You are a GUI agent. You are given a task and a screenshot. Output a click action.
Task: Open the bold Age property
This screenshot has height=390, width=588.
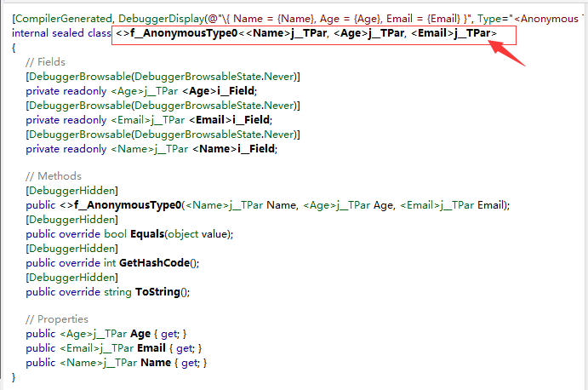pos(140,334)
